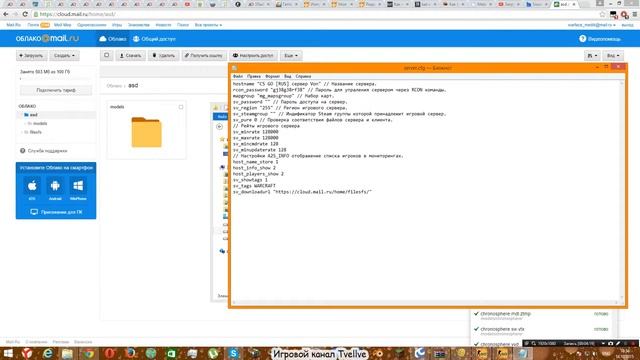Open the Справка menu in Notepad

pyautogui.click(x=303, y=76)
